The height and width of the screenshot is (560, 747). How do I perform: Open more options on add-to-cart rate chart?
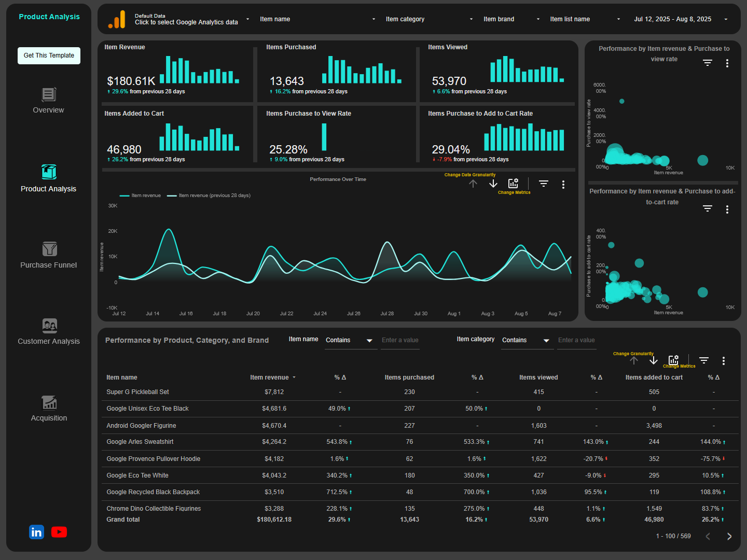[727, 209]
